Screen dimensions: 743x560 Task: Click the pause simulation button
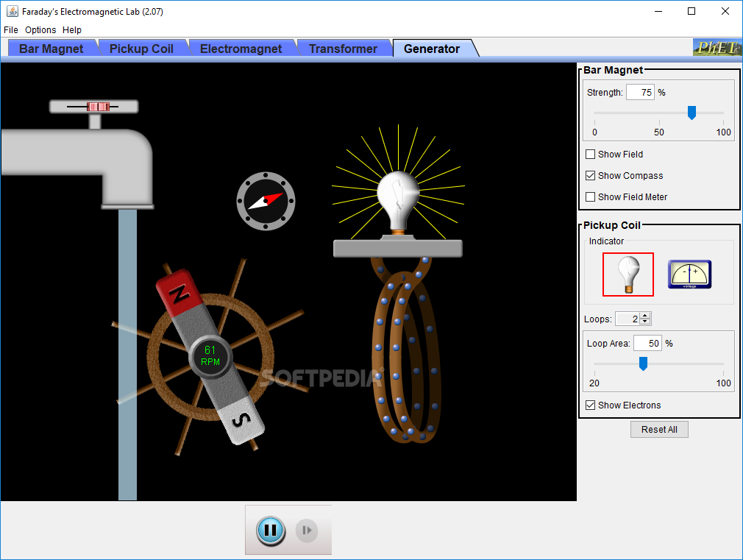[x=271, y=530]
